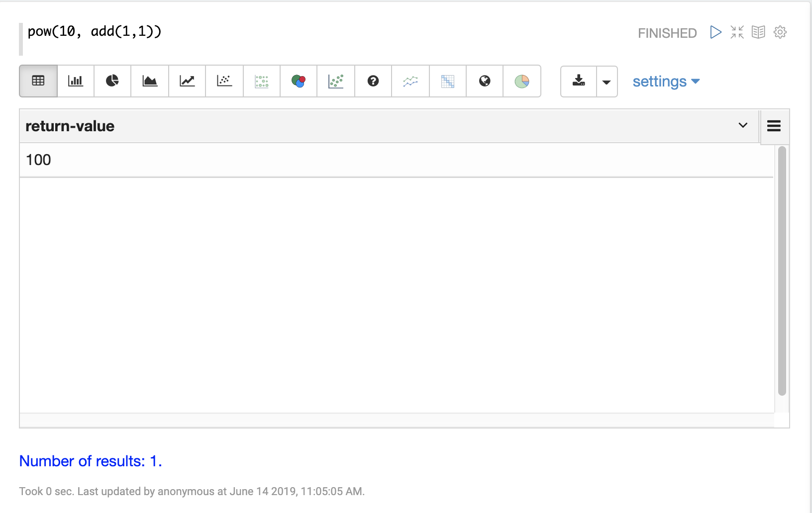Select the globe map visualization
The width and height of the screenshot is (812, 513).
[485, 81]
